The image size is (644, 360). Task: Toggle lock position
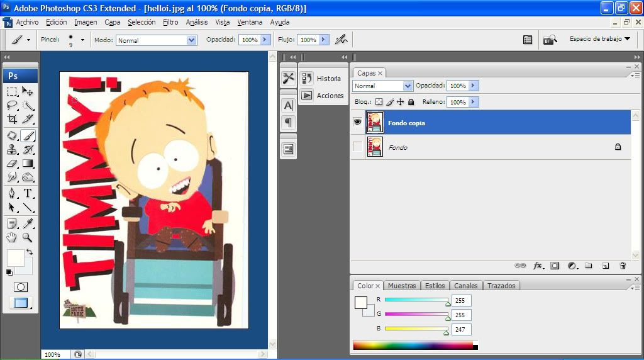click(x=401, y=102)
